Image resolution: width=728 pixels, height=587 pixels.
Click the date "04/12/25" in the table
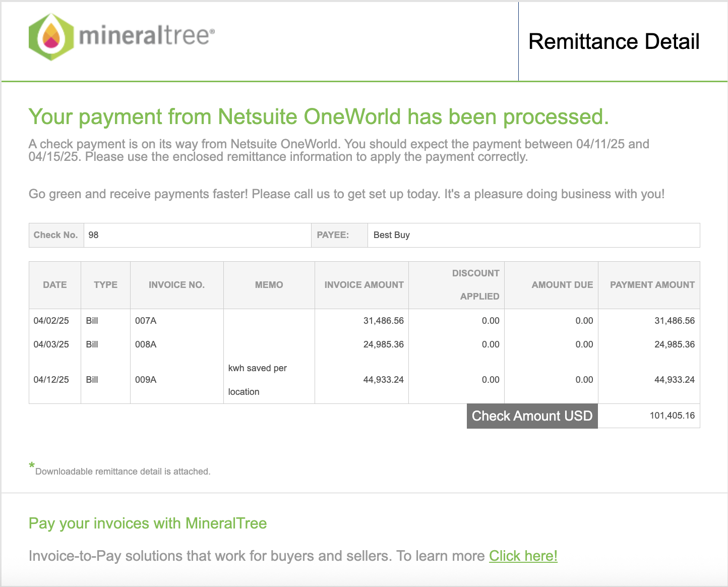(51, 380)
